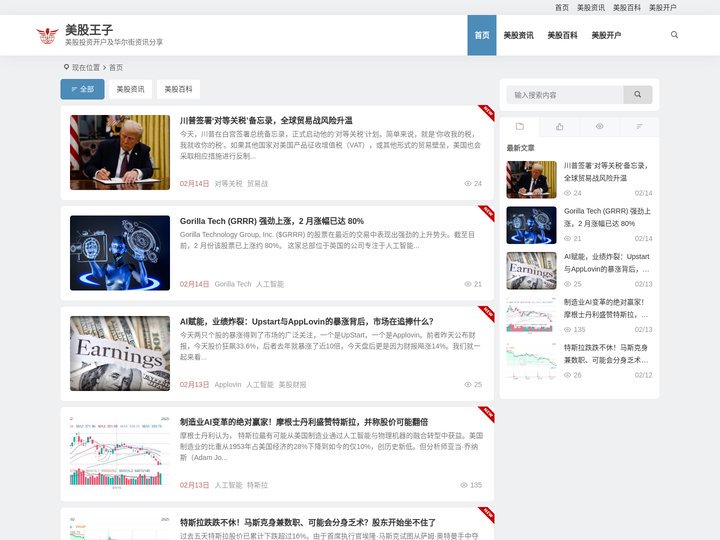
Task: Click 美股资讯 in the top utility bar
Action: 591,7
